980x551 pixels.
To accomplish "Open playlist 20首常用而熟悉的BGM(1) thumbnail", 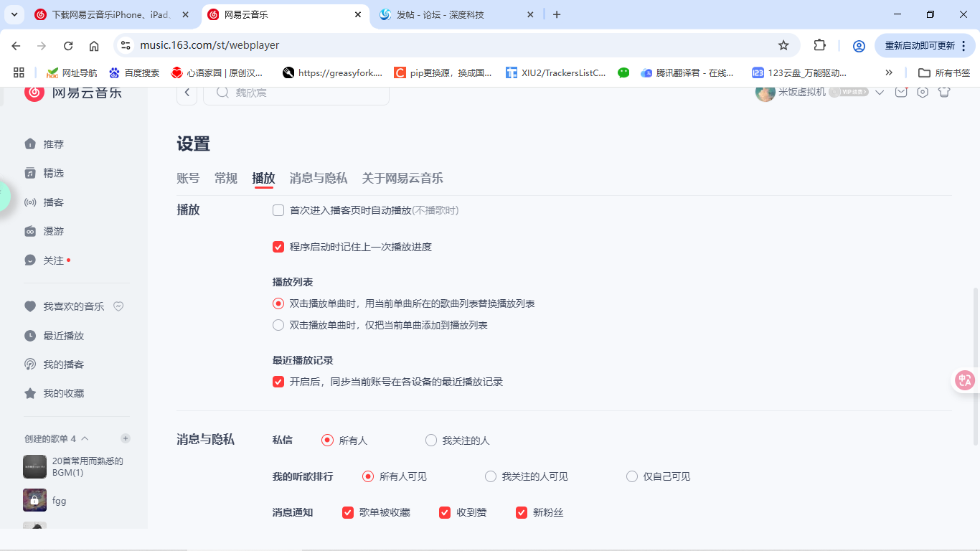I will click(x=34, y=466).
